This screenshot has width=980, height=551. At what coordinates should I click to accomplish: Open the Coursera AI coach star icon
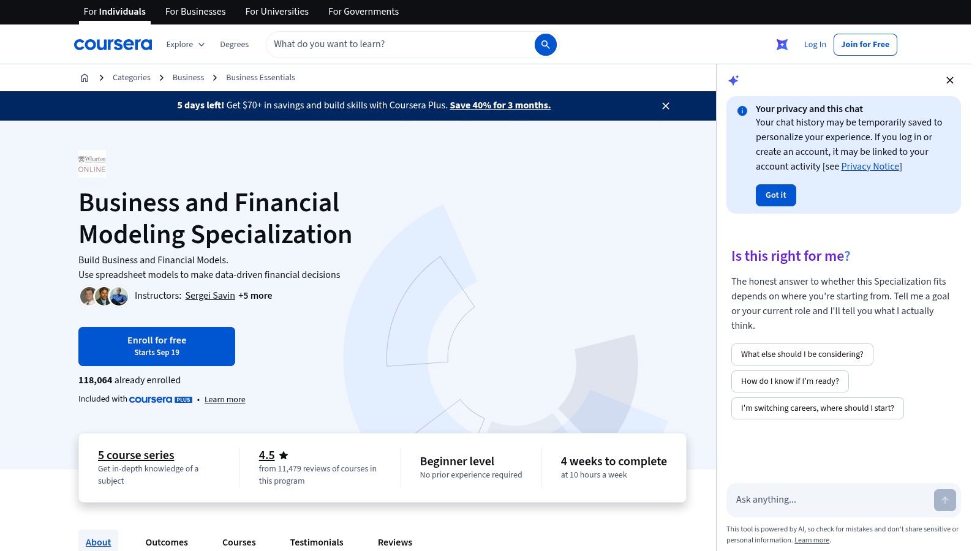[782, 44]
